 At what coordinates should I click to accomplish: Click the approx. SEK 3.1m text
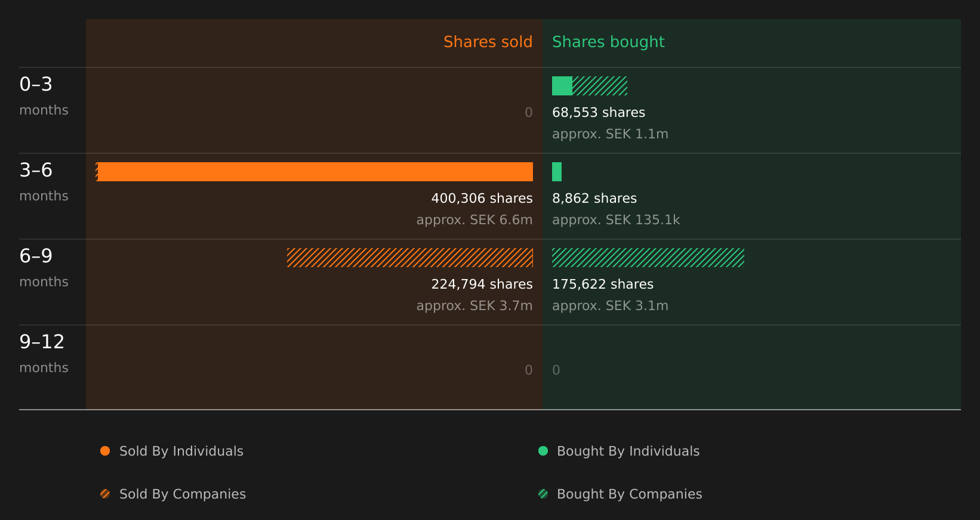tap(610, 305)
